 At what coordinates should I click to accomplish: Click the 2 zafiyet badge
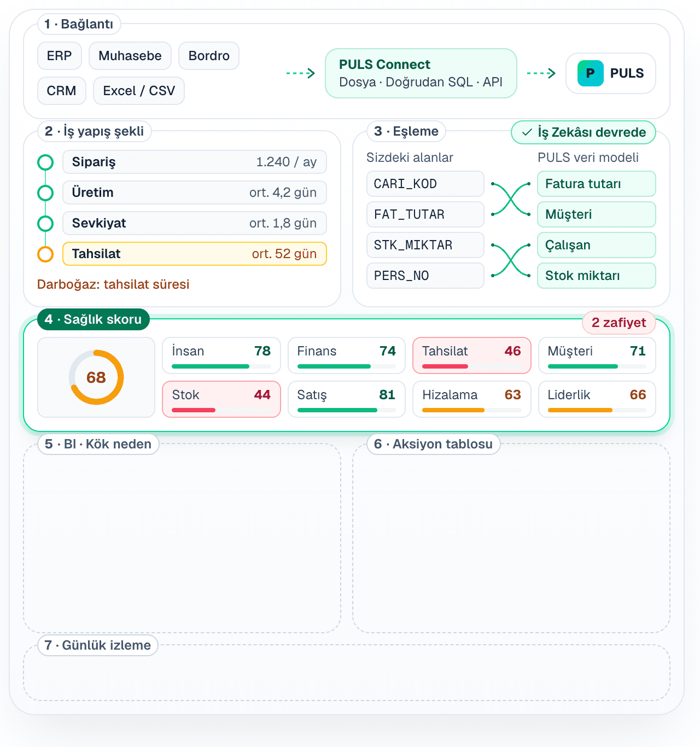tap(619, 323)
